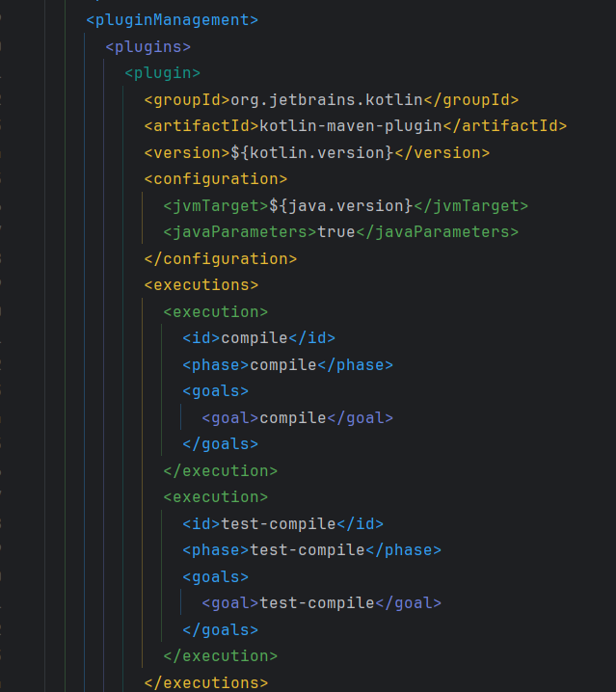
Task: Click the kotlin-maven-plugin artifactId value
Action: 351,126
